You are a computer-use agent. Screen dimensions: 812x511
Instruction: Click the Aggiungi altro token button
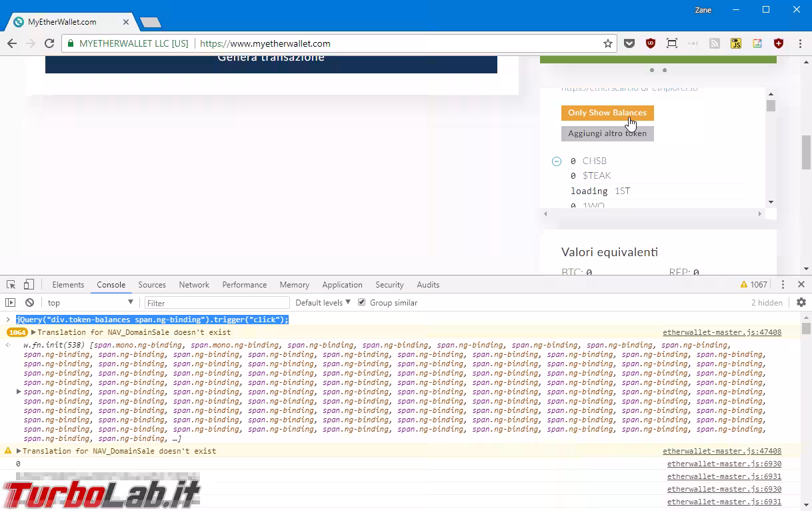607,133
